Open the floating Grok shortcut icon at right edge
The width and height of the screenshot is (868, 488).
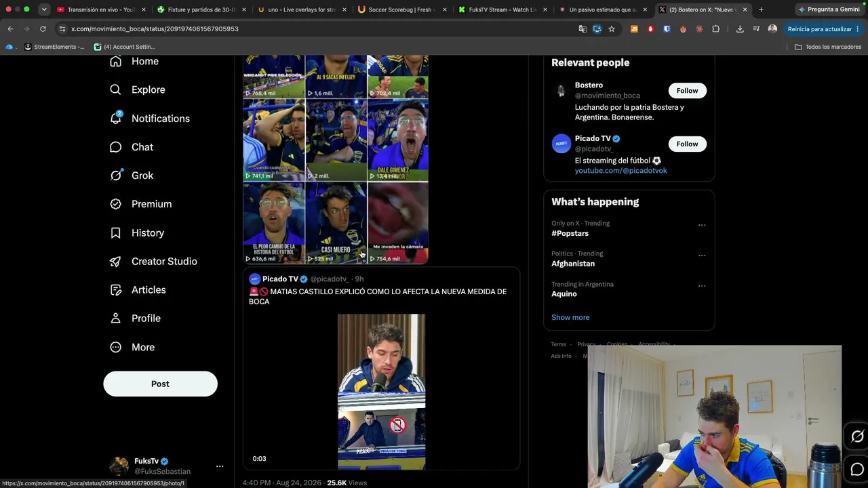(x=857, y=436)
